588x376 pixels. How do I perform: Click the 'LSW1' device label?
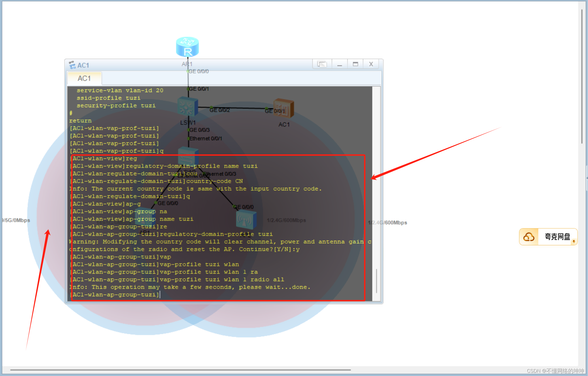point(188,123)
